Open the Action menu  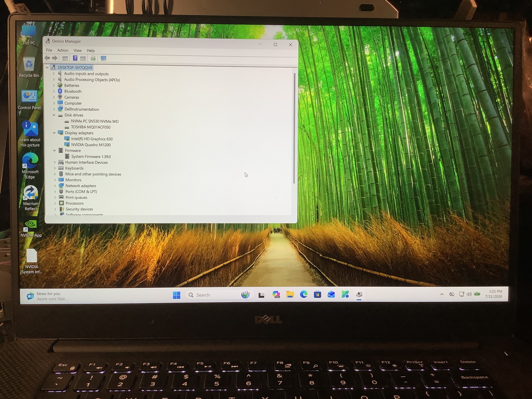coord(63,50)
